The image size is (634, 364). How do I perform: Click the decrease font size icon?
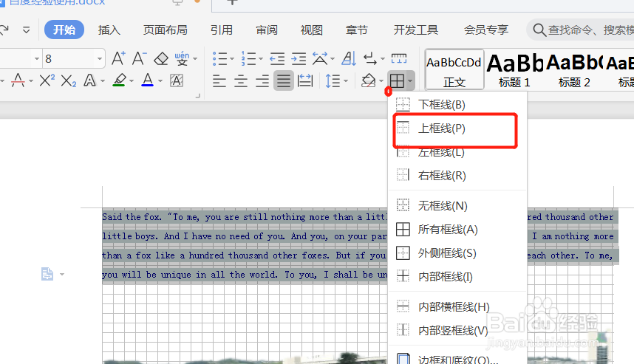click(140, 58)
